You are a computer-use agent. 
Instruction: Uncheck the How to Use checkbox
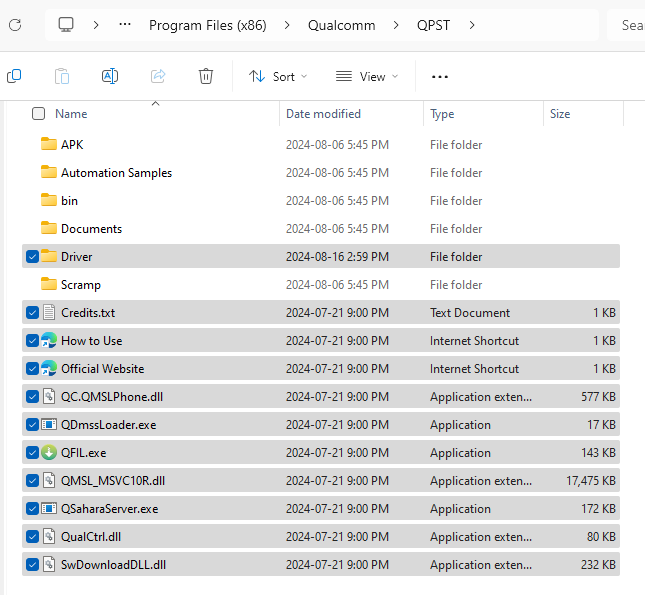pos(32,341)
